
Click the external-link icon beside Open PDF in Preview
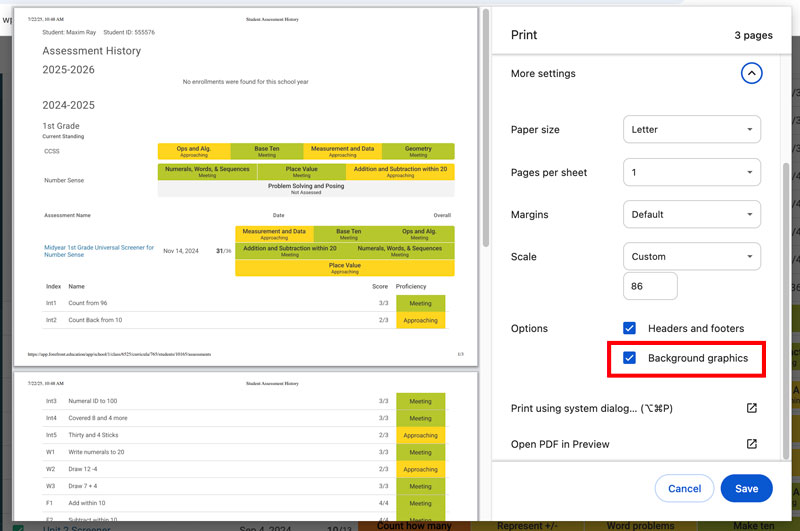pos(752,444)
